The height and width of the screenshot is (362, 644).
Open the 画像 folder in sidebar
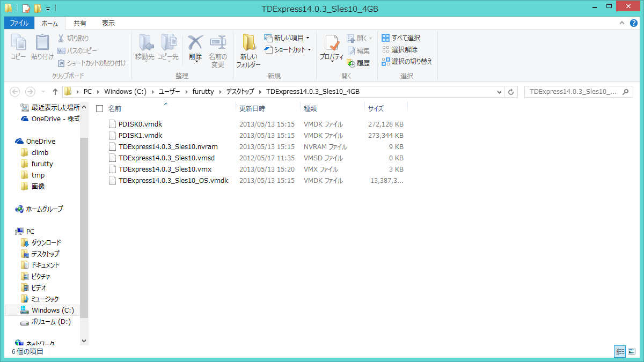pos(33,186)
